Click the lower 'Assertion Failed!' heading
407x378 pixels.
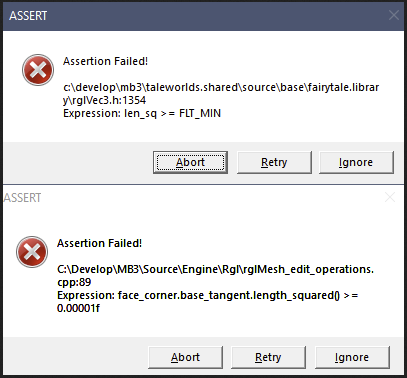[x=99, y=243]
